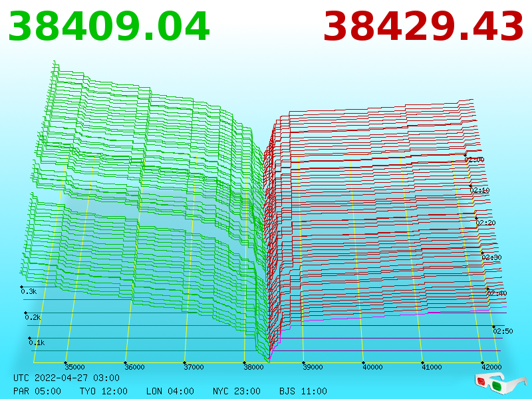Click the 42000 price axis label

(491, 367)
